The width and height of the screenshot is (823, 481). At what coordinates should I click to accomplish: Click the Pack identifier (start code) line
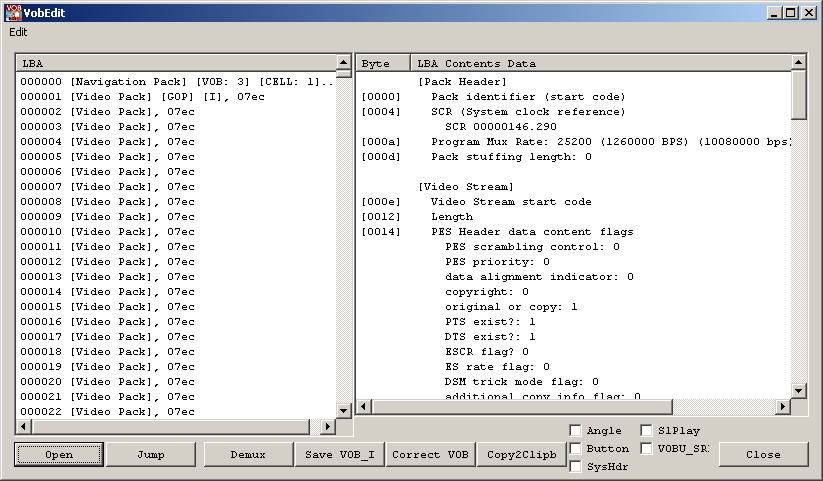[528, 97]
